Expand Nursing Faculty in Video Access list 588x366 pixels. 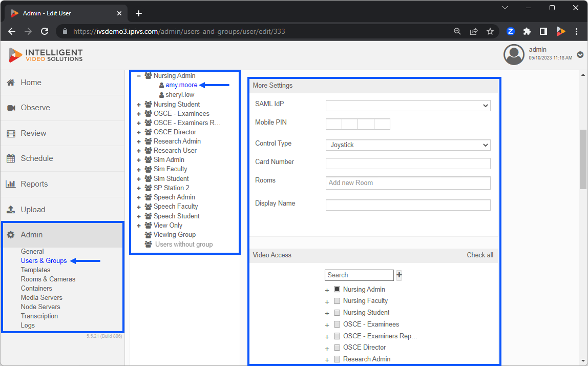coord(327,302)
